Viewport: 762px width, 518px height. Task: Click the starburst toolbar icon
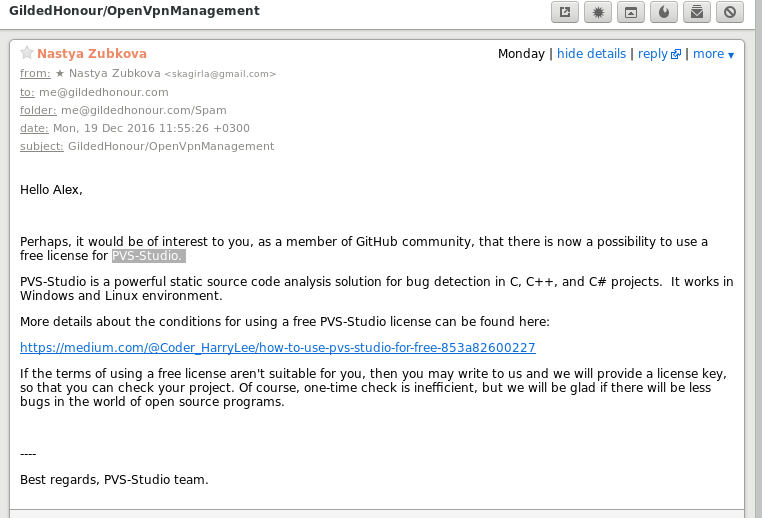(598, 12)
